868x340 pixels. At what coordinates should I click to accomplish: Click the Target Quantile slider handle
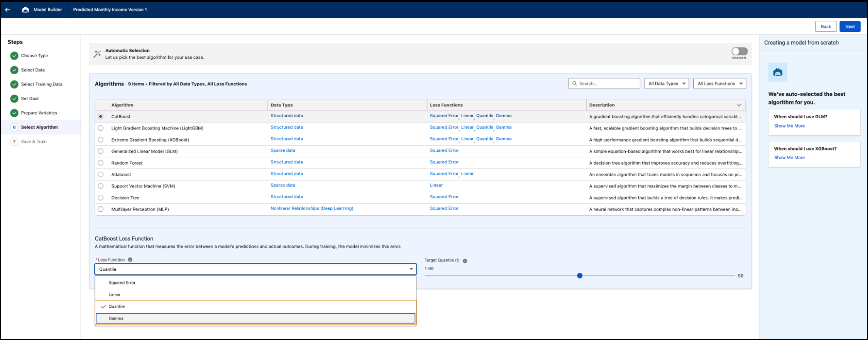tap(580, 275)
